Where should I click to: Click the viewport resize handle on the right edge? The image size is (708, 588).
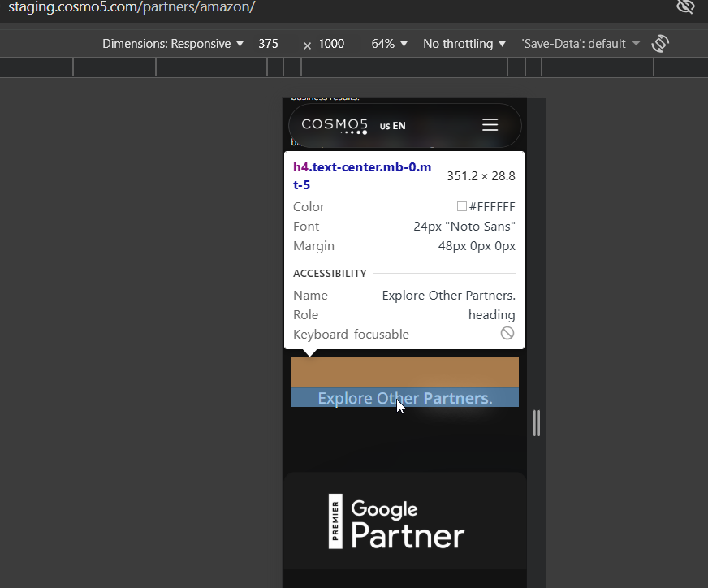[x=537, y=423]
